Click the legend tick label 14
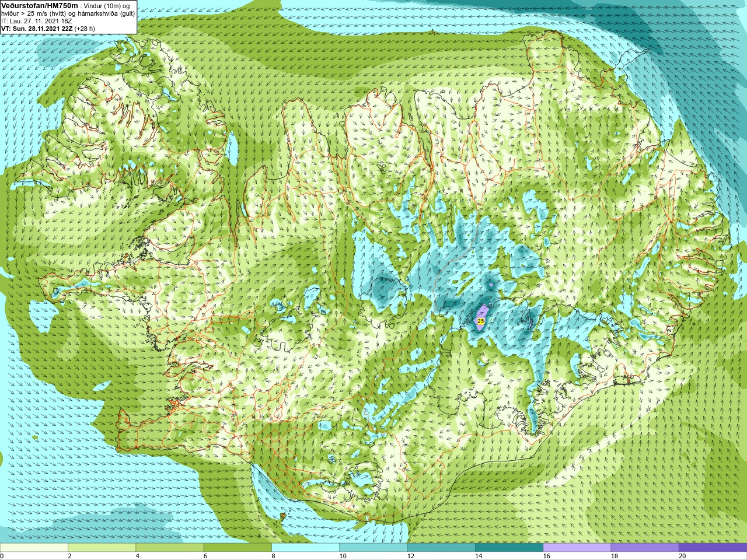 pyautogui.click(x=479, y=556)
